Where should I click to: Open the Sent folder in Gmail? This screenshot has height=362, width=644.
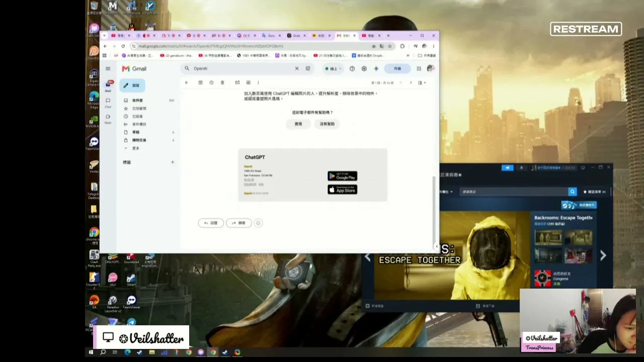(149, 124)
